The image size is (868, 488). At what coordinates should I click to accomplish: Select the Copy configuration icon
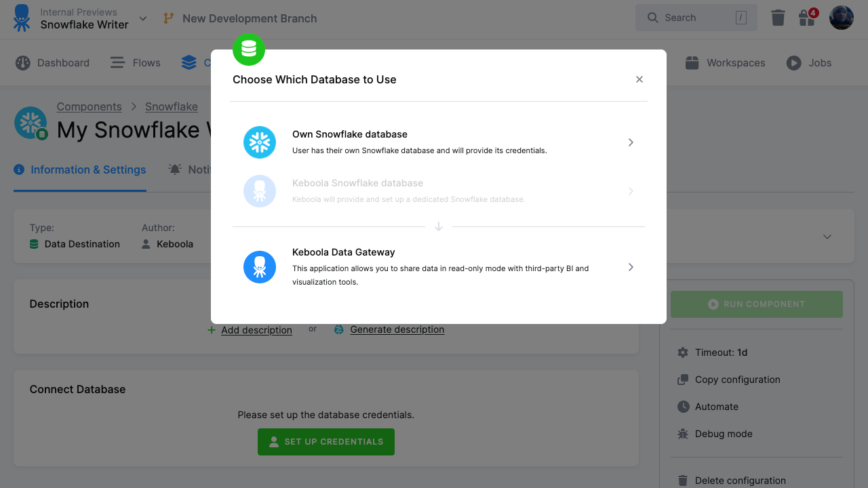click(683, 380)
